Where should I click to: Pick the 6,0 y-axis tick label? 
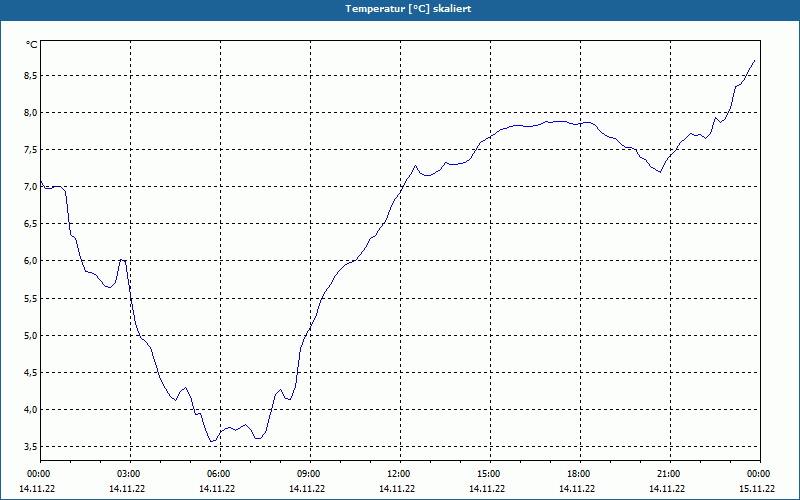(x=31, y=261)
